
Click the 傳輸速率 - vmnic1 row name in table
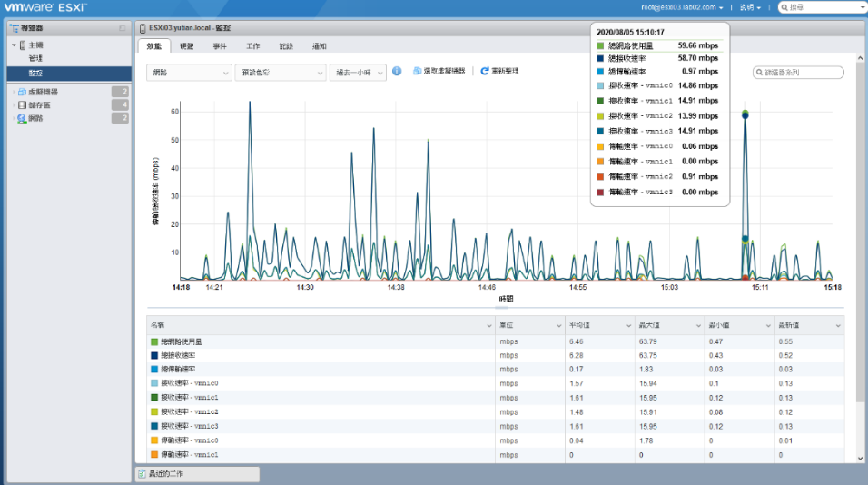tap(190, 454)
